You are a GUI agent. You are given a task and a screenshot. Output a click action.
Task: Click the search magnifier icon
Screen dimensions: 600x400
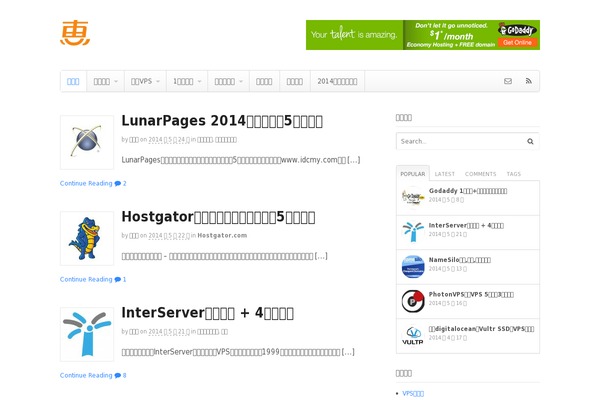pos(530,141)
